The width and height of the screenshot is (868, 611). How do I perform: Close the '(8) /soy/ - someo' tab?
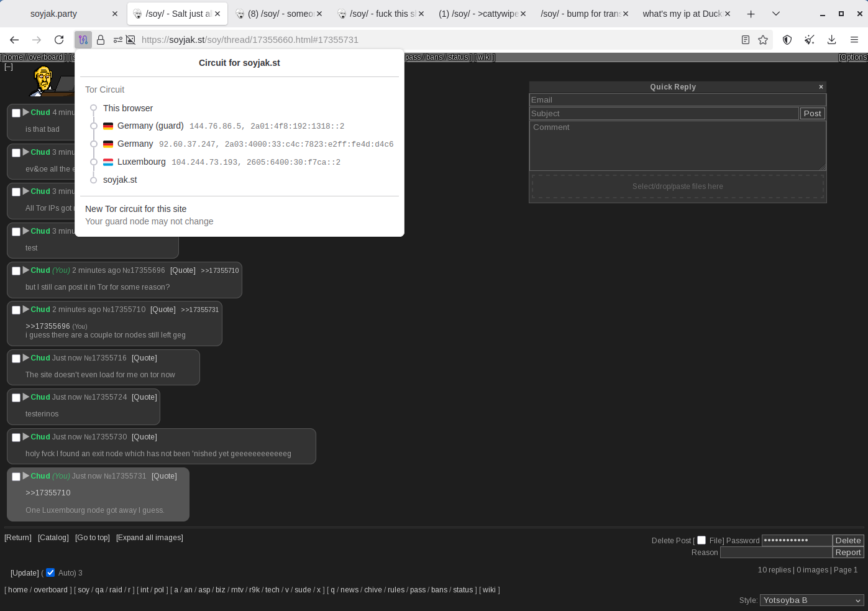319,14
